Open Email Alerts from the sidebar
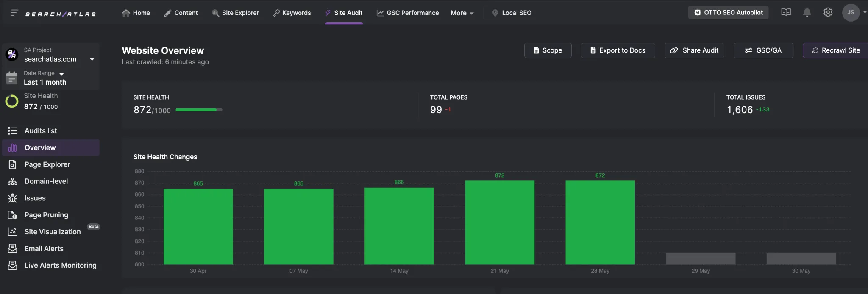 (44, 249)
